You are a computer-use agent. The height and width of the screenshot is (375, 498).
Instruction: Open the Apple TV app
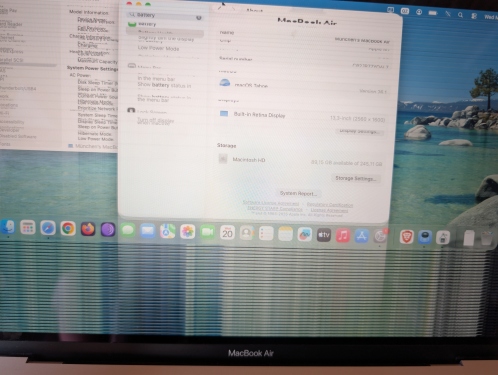(x=323, y=235)
